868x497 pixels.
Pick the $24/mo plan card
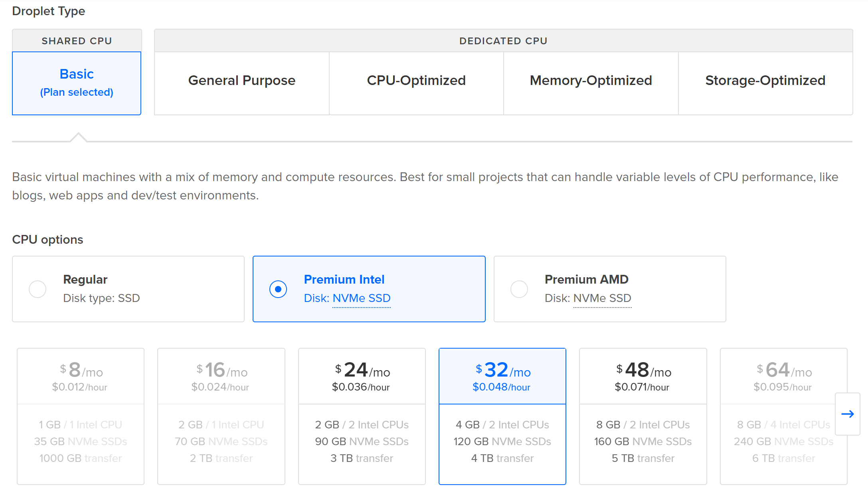[362, 416]
